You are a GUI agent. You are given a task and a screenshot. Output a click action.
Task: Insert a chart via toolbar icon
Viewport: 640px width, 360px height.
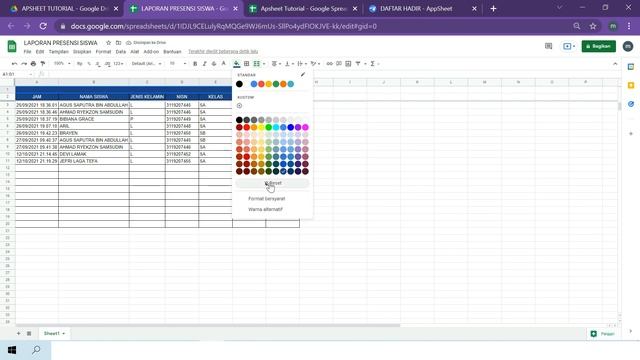(x=348, y=64)
